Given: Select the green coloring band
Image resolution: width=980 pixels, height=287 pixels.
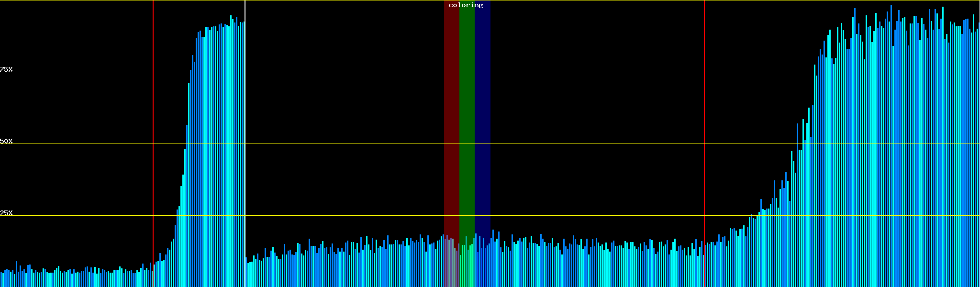Looking at the screenshot, I should [467, 120].
